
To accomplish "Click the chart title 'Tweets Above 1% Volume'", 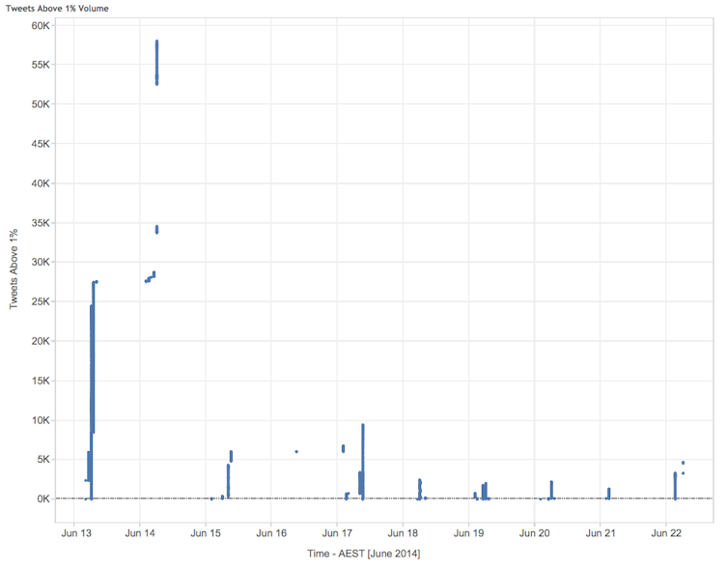I will click(x=57, y=9).
